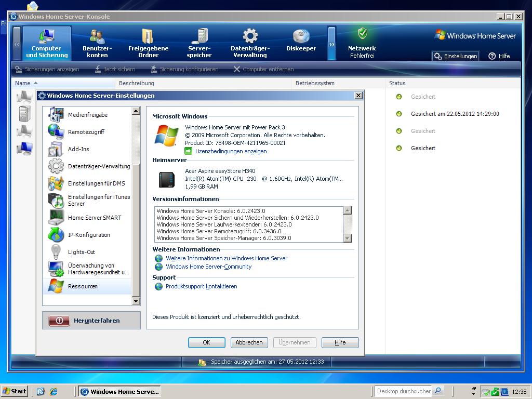Image resolution: width=532 pixels, height=399 pixels.
Task: Select row Gesichert am 22.05.2012 14:29:00
Action: pyautogui.click(x=455, y=114)
